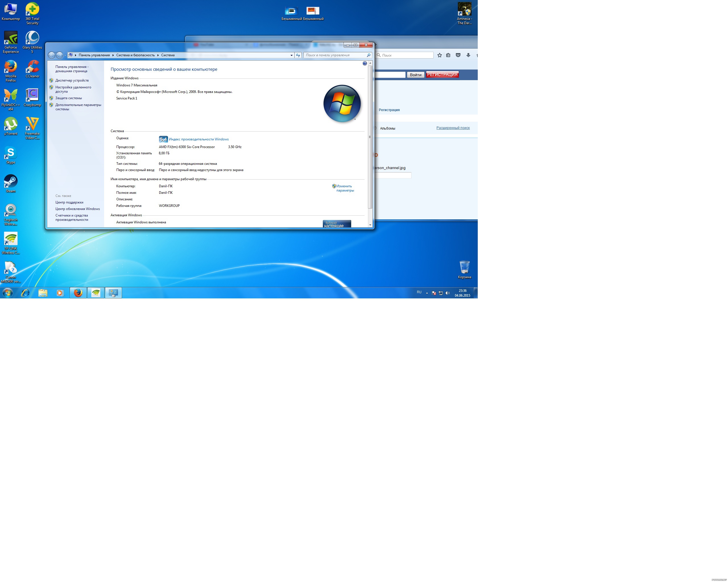Open Windows Explorer folder on taskbar
Screen dimensions: 728x582
click(x=43, y=293)
